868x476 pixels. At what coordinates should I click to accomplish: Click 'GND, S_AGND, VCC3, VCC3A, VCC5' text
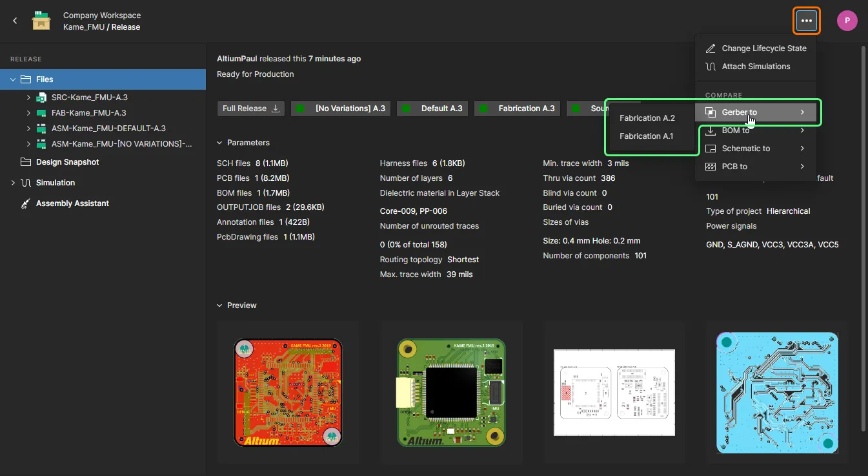coord(772,245)
